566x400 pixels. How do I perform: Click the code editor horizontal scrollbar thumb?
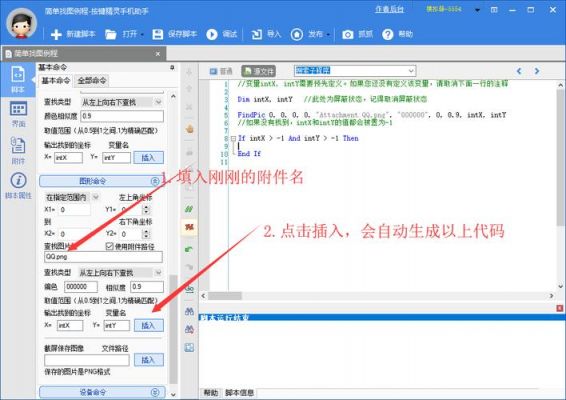coord(225,296)
